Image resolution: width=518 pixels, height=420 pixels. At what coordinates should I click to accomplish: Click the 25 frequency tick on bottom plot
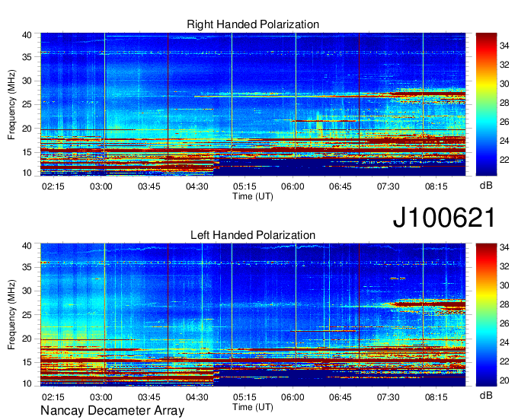tap(27, 315)
